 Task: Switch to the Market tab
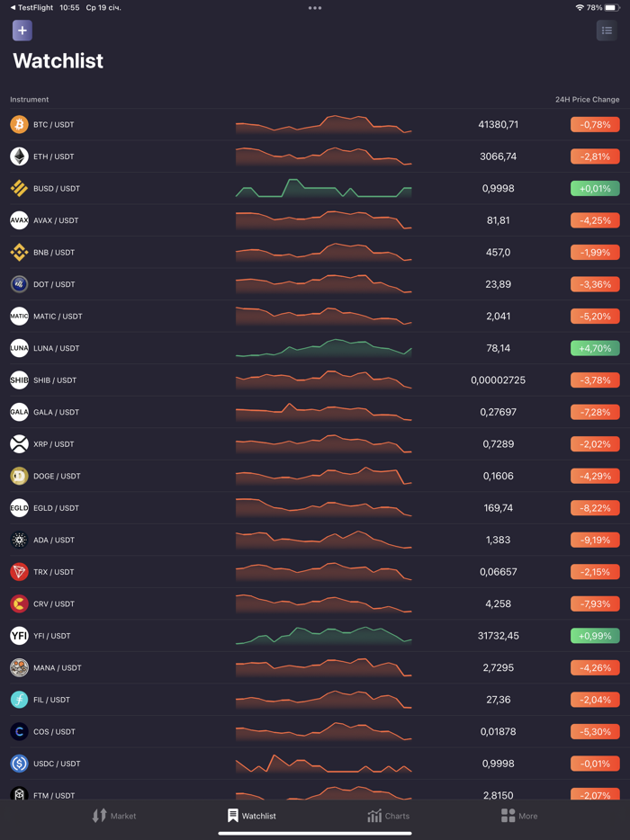point(113,816)
